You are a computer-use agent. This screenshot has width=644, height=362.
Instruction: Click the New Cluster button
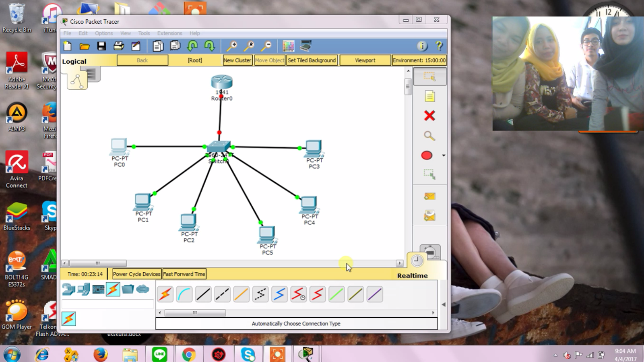[237, 60]
